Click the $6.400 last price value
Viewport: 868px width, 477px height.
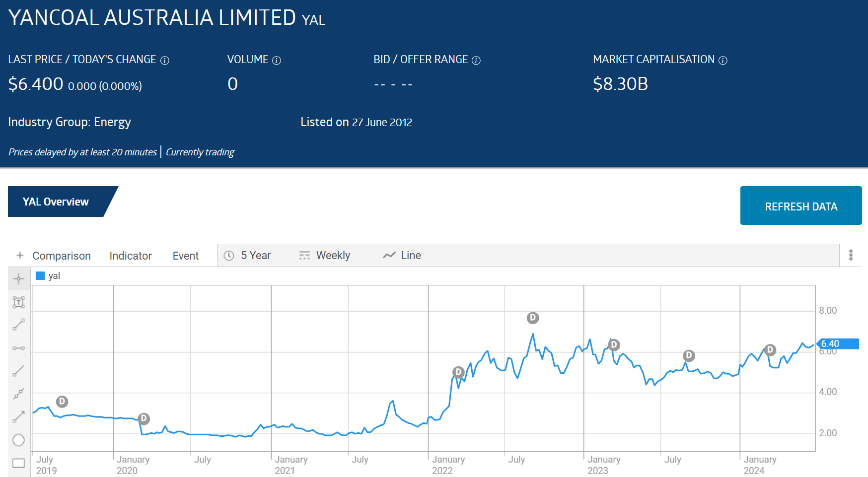tap(36, 84)
